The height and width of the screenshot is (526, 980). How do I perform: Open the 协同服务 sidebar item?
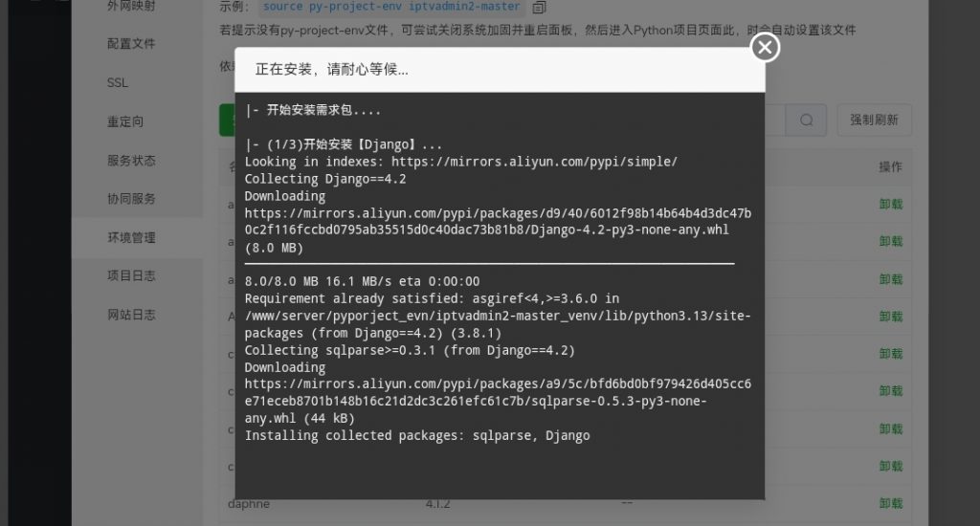coord(131,199)
